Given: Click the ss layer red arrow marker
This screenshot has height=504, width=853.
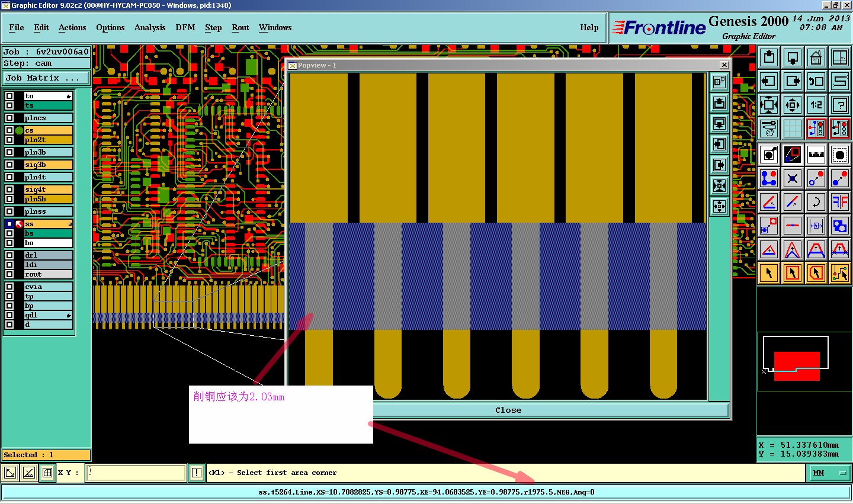Looking at the screenshot, I should (19, 224).
